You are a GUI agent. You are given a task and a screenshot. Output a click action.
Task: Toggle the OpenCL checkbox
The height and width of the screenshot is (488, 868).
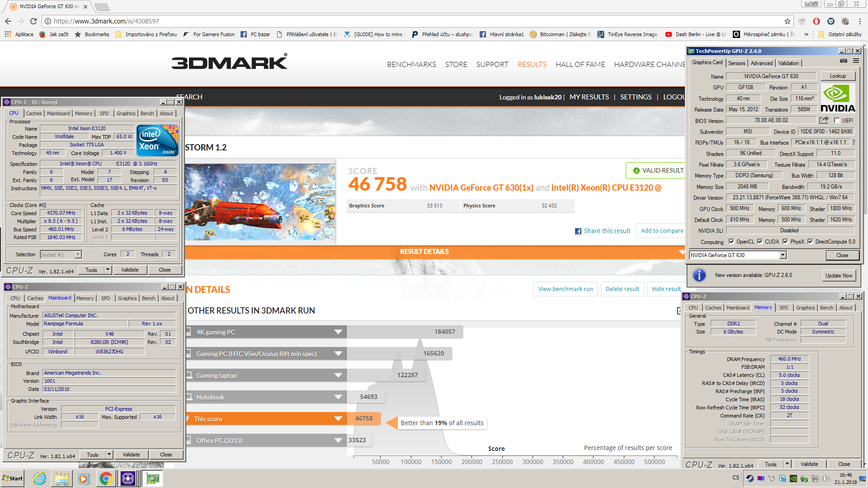point(731,242)
